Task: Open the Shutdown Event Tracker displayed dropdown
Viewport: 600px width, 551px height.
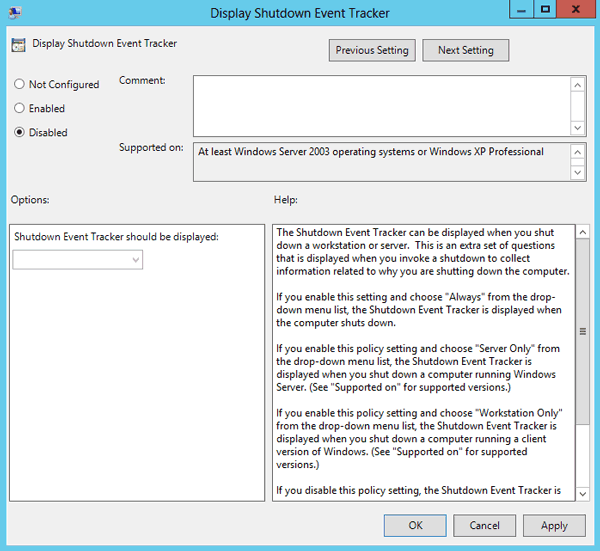Action: (x=78, y=260)
